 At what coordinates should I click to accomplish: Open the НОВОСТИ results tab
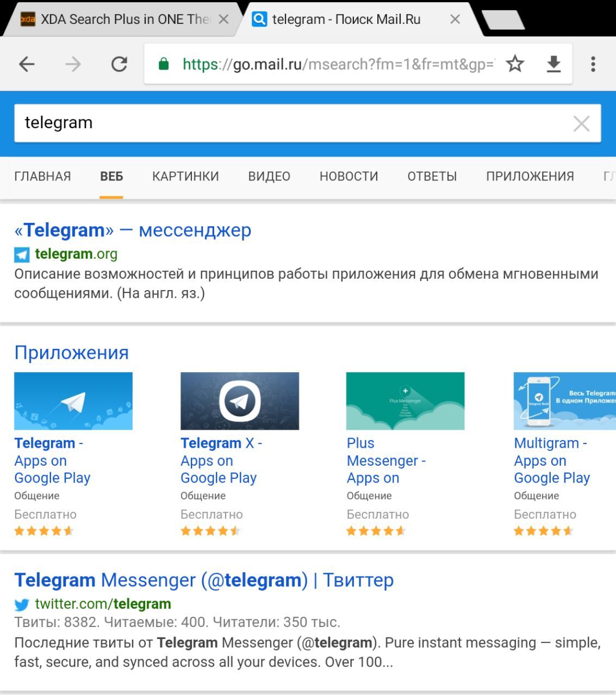[x=349, y=177]
